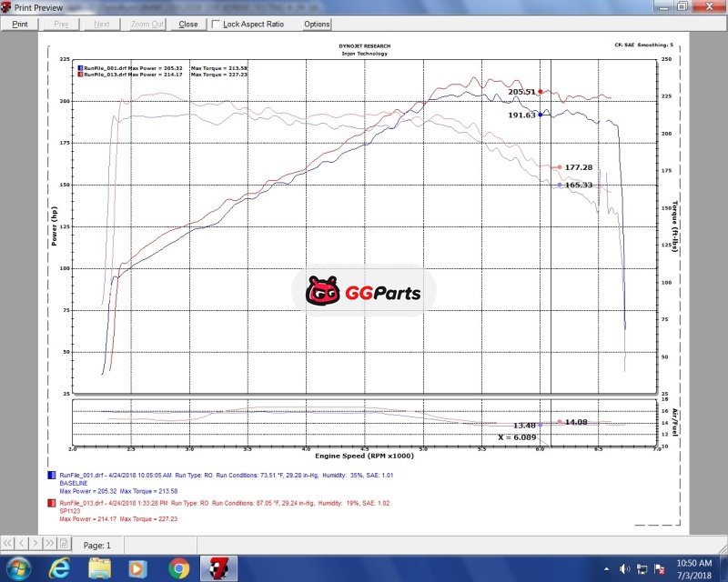Open the Windows Start menu
This screenshot has height=582, width=728.
coord(18,568)
